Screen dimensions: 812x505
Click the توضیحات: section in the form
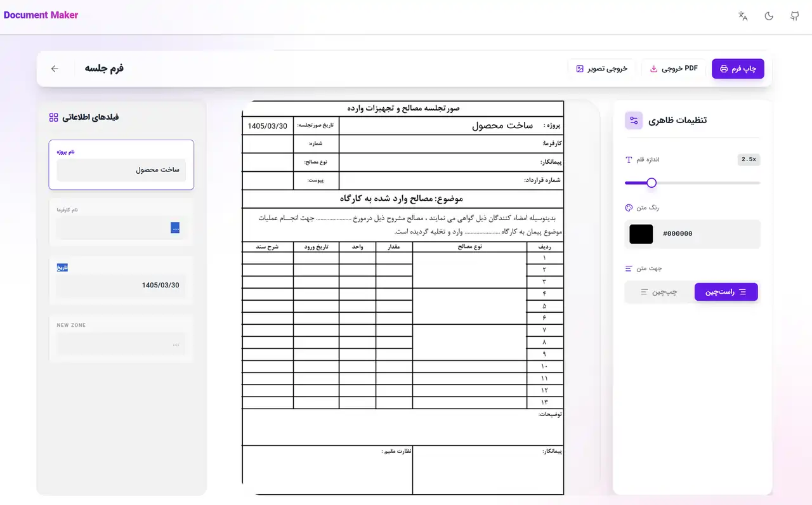tap(403, 427)
